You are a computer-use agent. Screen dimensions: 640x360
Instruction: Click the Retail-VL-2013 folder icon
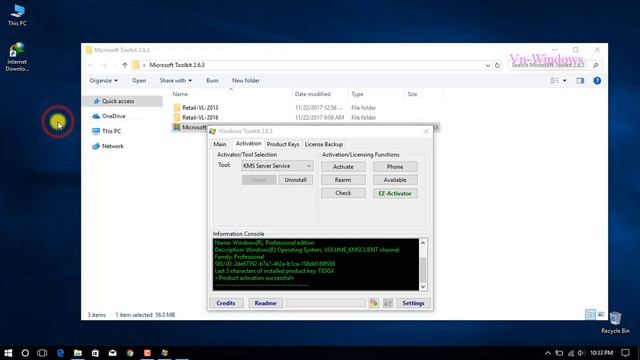pos(177,107)
